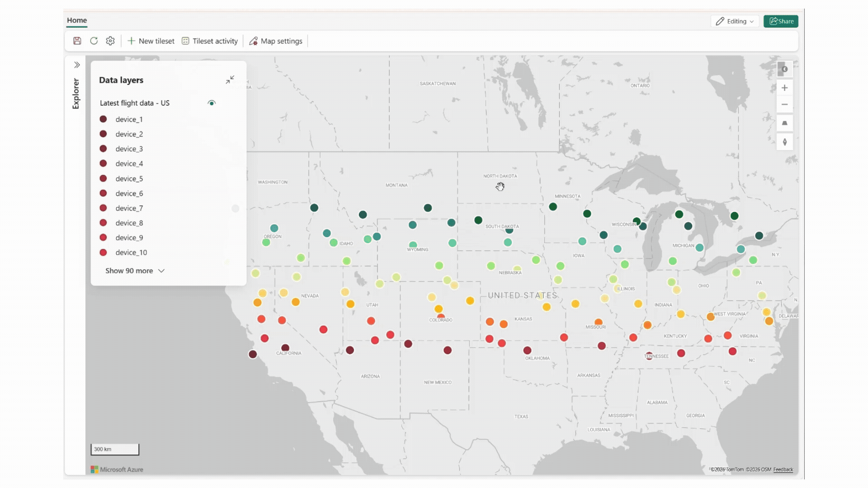The width and height of the screenshot is (868, 488).
Task: Create a New tileset
Action: (x=151, y=41)
